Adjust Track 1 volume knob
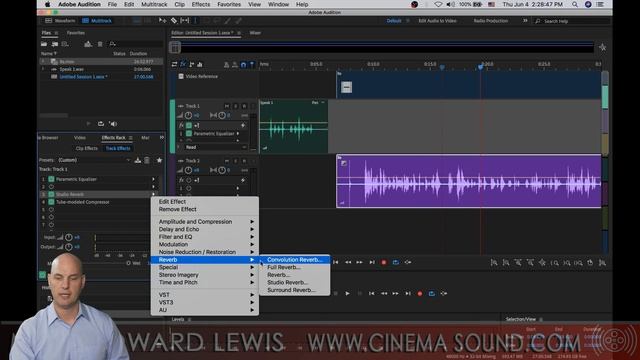The height and width of the screenshot is (360, 640). click(188, 116)
